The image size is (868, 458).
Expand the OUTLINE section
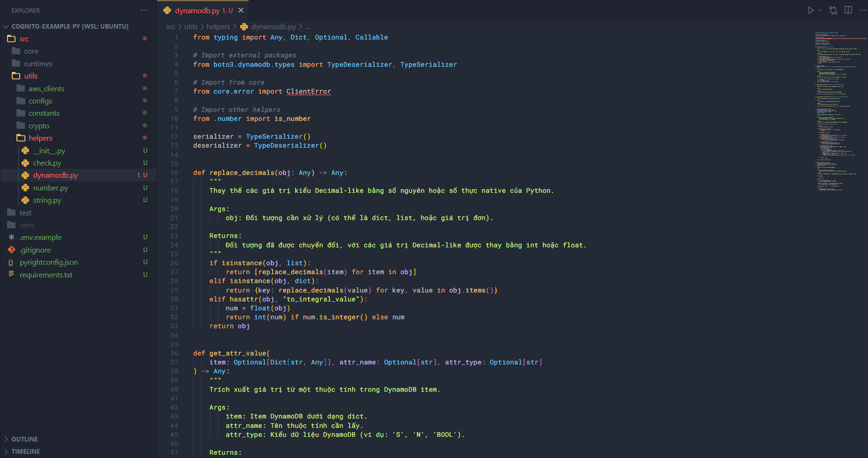[24, 439]
